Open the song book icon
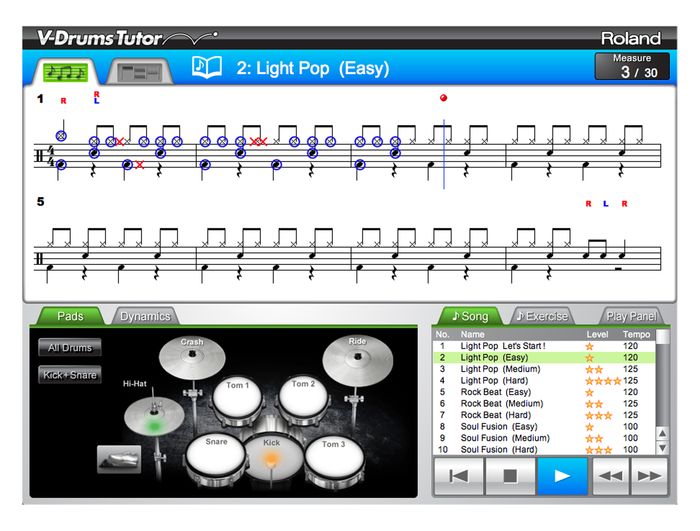The image size is (700, 531). pyautogui.click(x=207, y=68)
